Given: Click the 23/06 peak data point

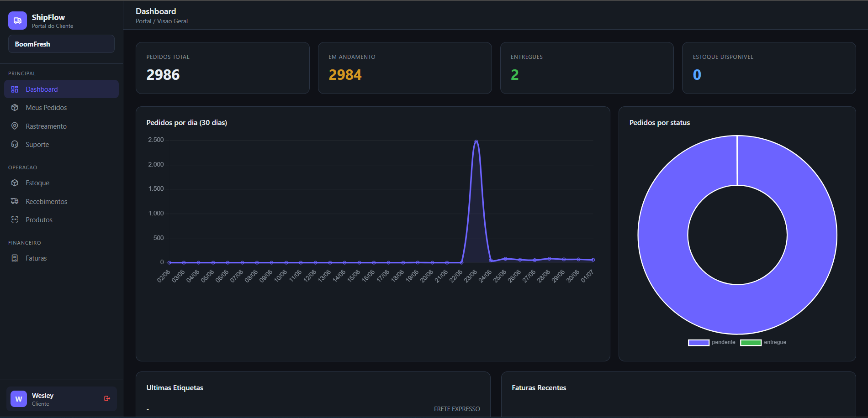Looking at the screenshot, I should 476,142.
